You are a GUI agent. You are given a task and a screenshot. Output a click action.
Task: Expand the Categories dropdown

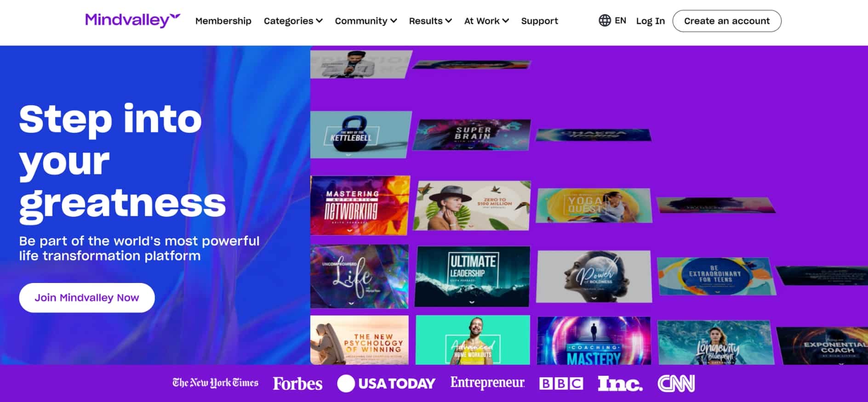click(x=293, y=21)
